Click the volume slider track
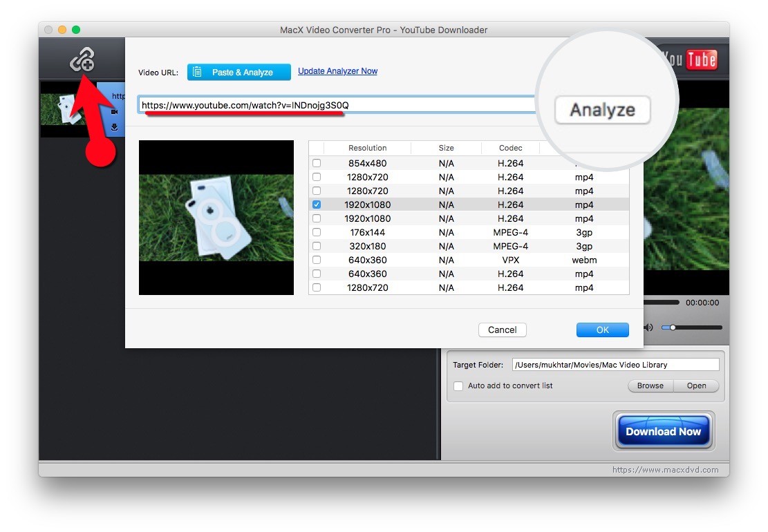Screen dimensions: 768x532 691,327
